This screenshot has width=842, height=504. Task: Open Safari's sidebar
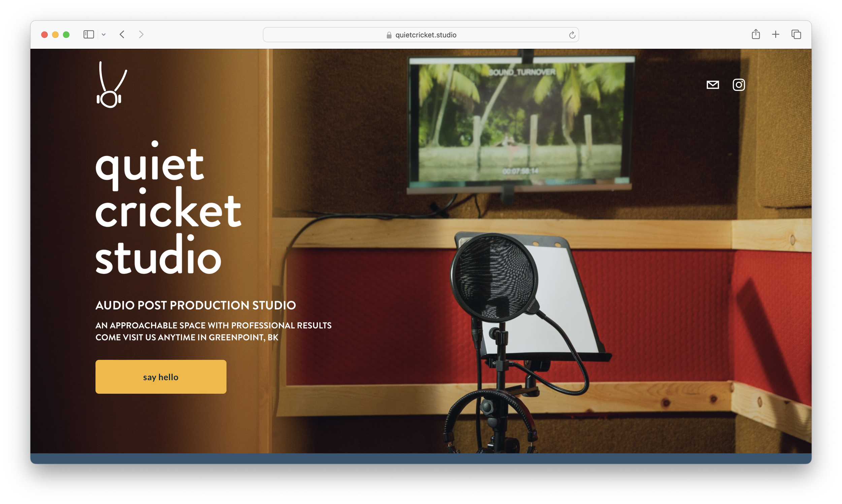point(88,34)
